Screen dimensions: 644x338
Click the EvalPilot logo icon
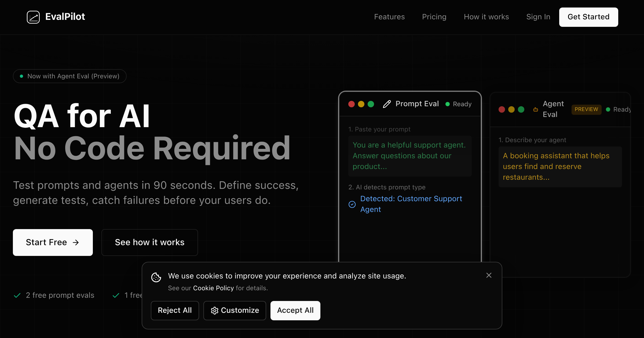click(x=33, y=17)
